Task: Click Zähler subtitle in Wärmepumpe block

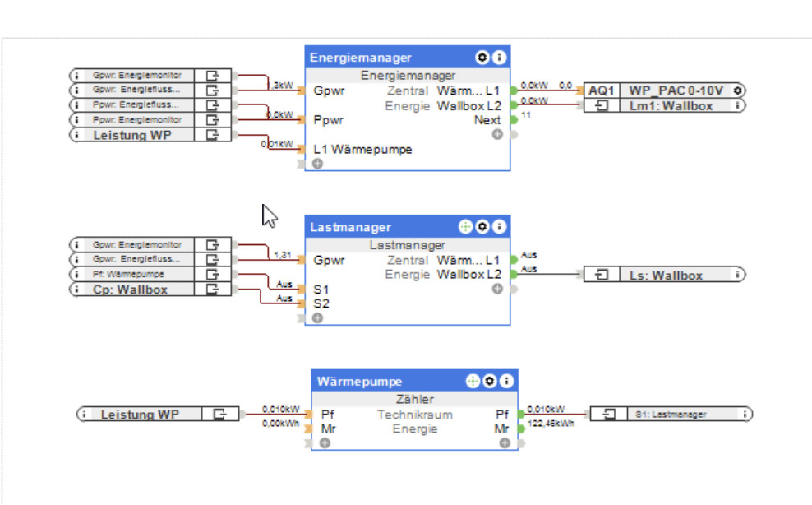Action: pos(415,399)
